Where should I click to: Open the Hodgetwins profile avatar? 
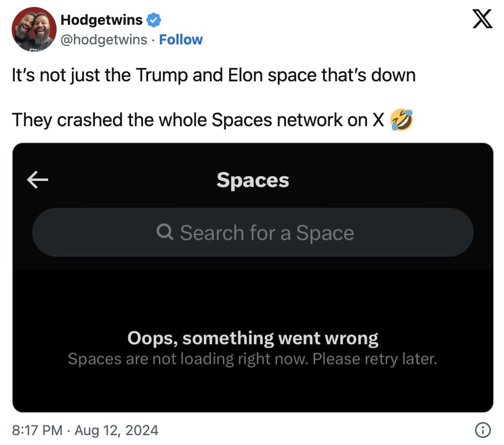(x=32, y=29)
